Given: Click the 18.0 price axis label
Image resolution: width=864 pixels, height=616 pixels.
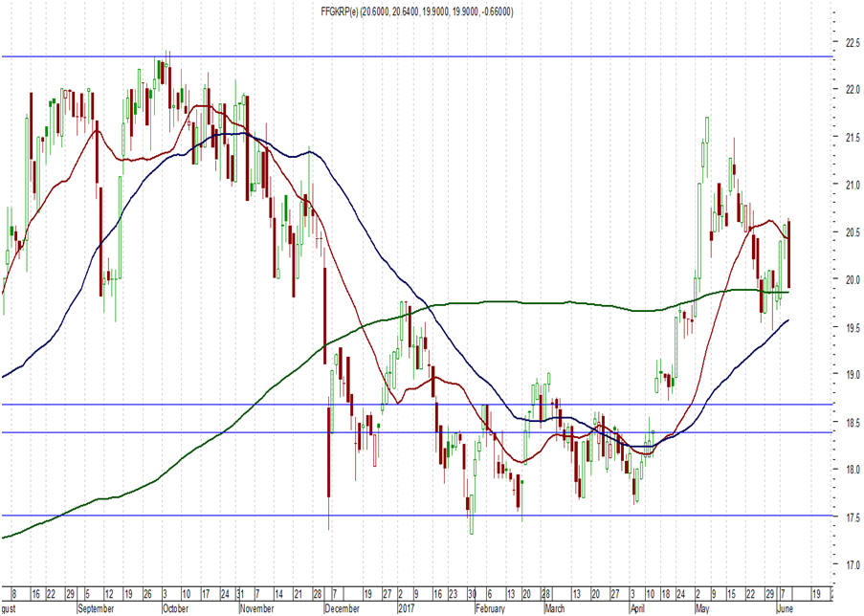Looking at the screenshot, I should tap(853, 470).
